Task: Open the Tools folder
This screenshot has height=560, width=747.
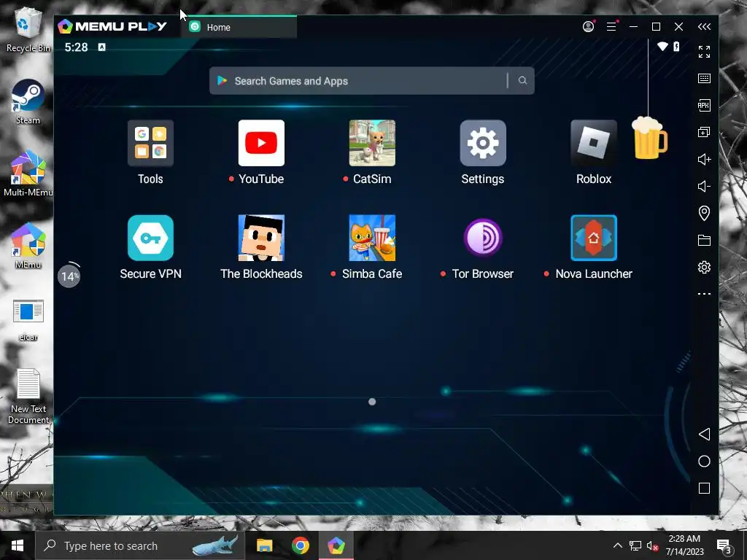Action: click(x=150, y=143)
